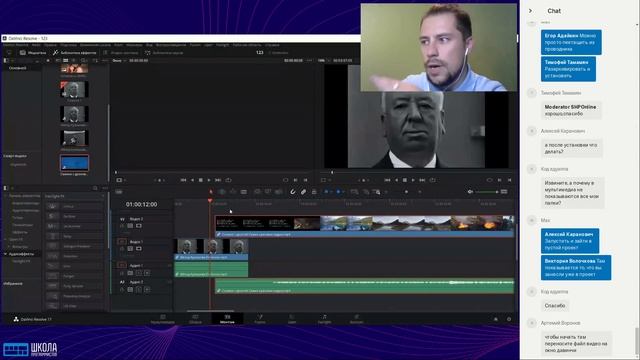Open the Media Pool panel button
Image resolution: width=640 pixels, height=360 pixels.
[x=33, y=53]
